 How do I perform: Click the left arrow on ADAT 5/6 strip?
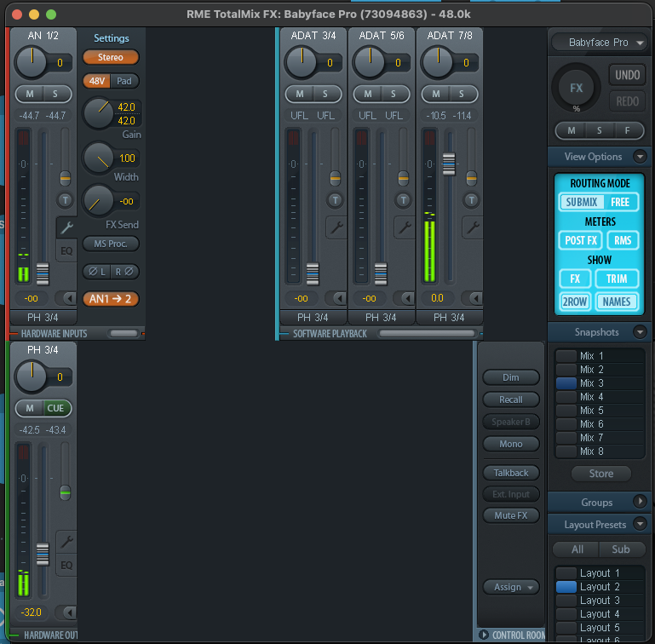click(404, 298)
